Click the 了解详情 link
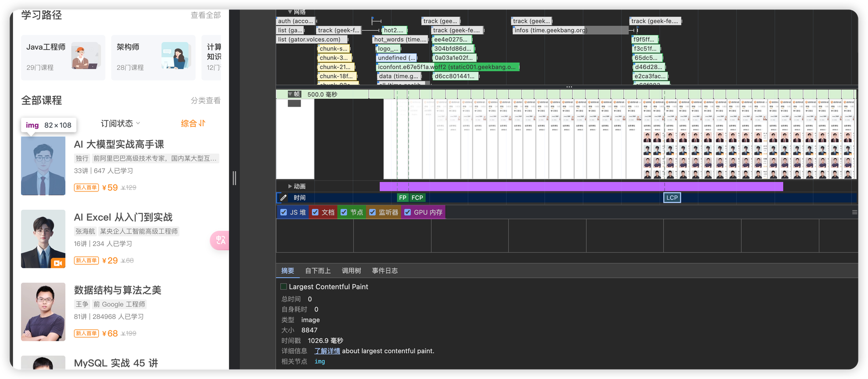Screen dimensions: 868x379 point(327,351)
